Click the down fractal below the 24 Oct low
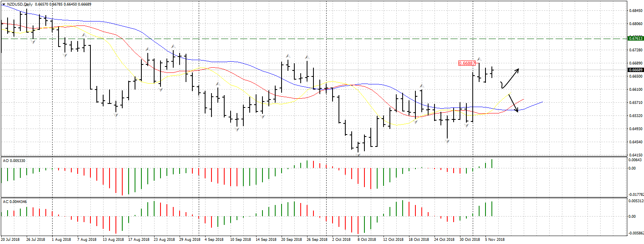 point(447,141)
